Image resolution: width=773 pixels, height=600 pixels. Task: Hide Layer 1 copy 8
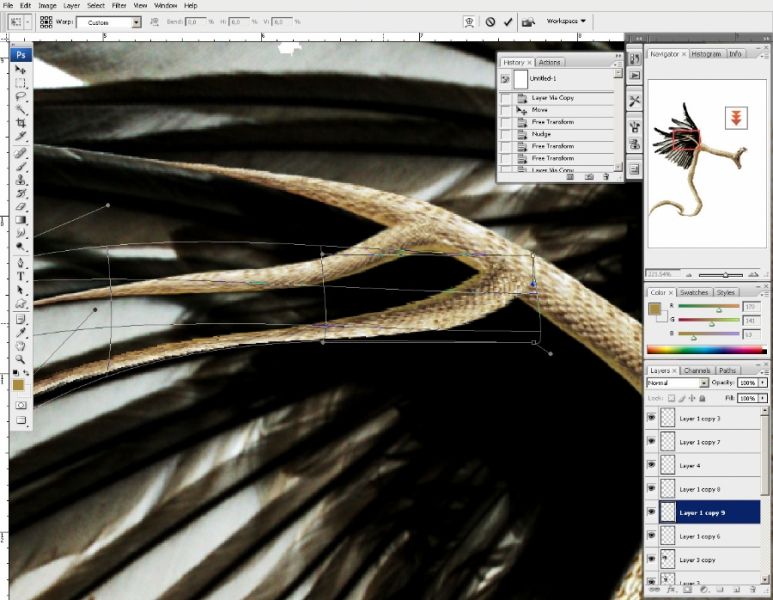pos(651,488)
